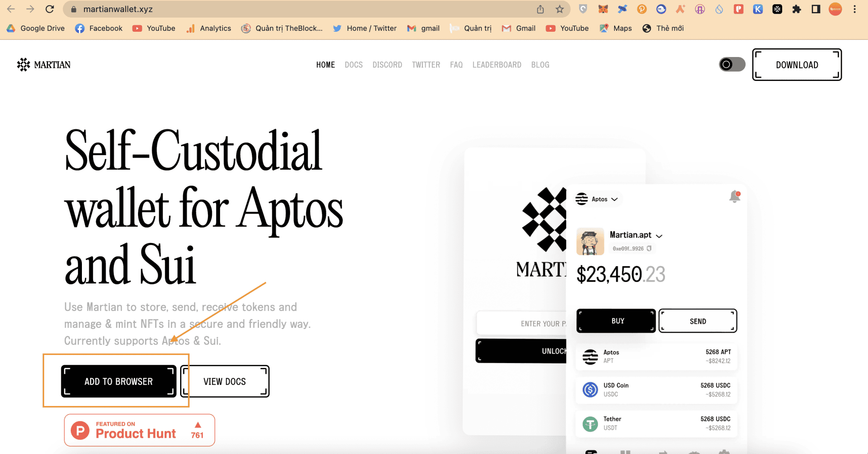
Task: Reload the page with the refresh icon
Action: point(50,9)
